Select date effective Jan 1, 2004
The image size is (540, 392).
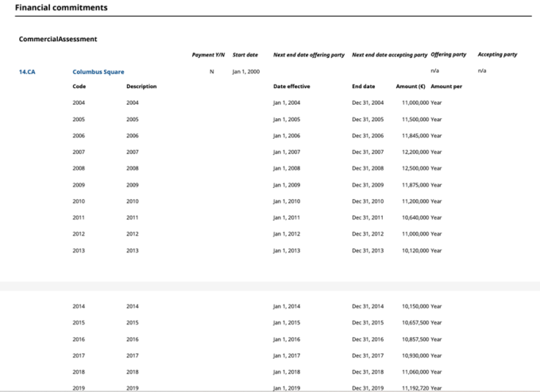287,102
